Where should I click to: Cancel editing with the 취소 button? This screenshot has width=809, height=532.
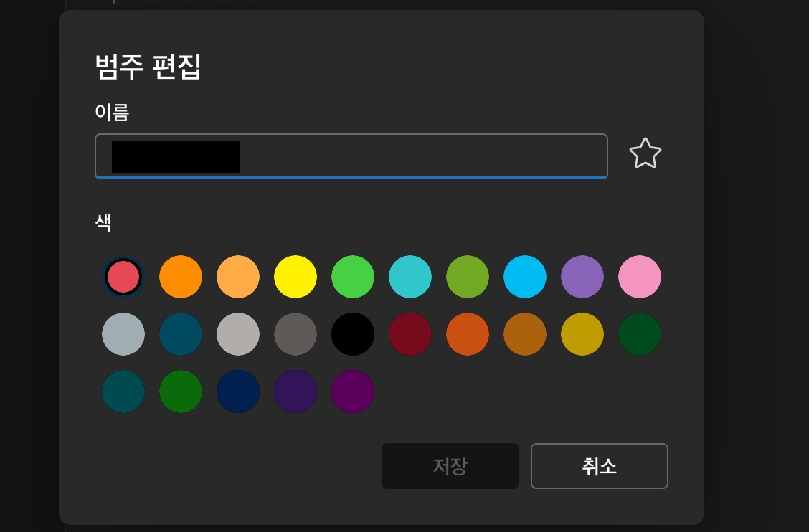(x=599, y=466)
